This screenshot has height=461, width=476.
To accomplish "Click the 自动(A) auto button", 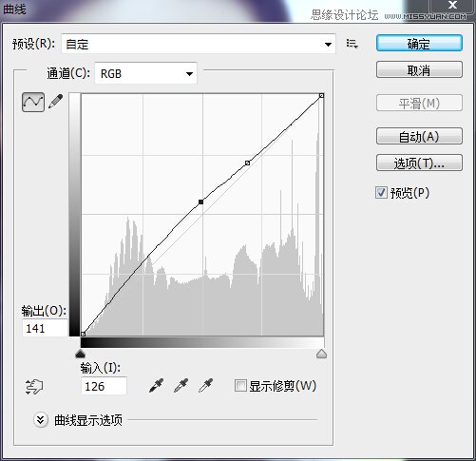I will [x=419, y=136].
